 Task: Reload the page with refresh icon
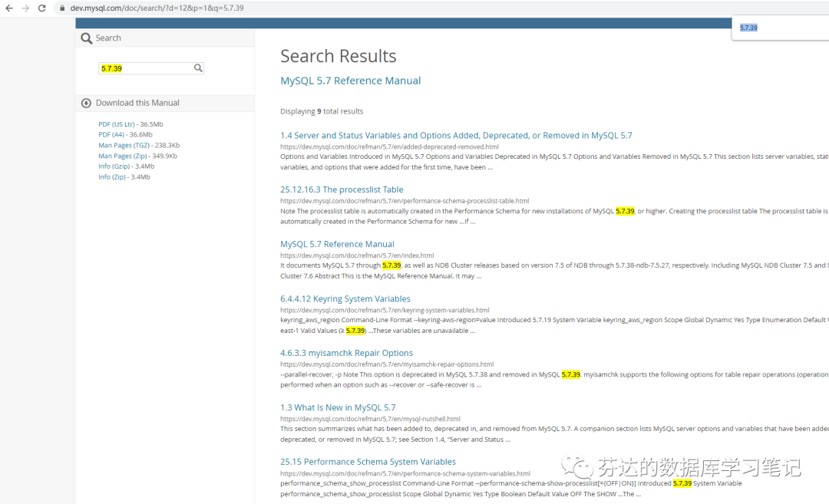click(x=41, y=8)
